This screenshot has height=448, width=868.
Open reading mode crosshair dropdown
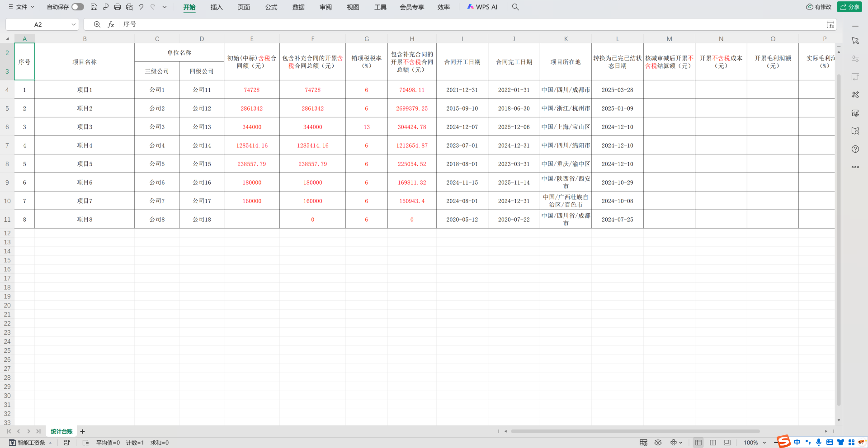[676, 443]
